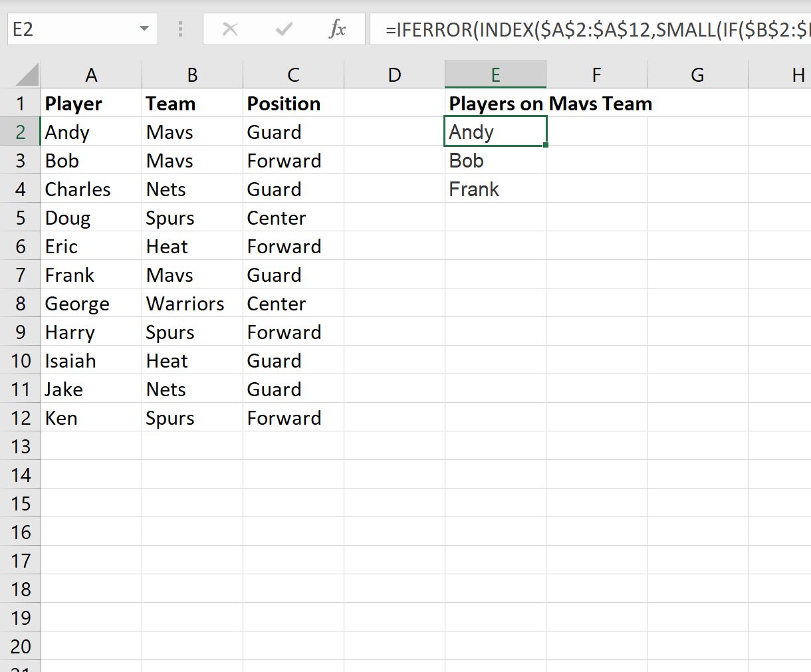Screen dimensions: 811x672
Task: Select the 'Position' column header cell
Action: pos(284,103)
